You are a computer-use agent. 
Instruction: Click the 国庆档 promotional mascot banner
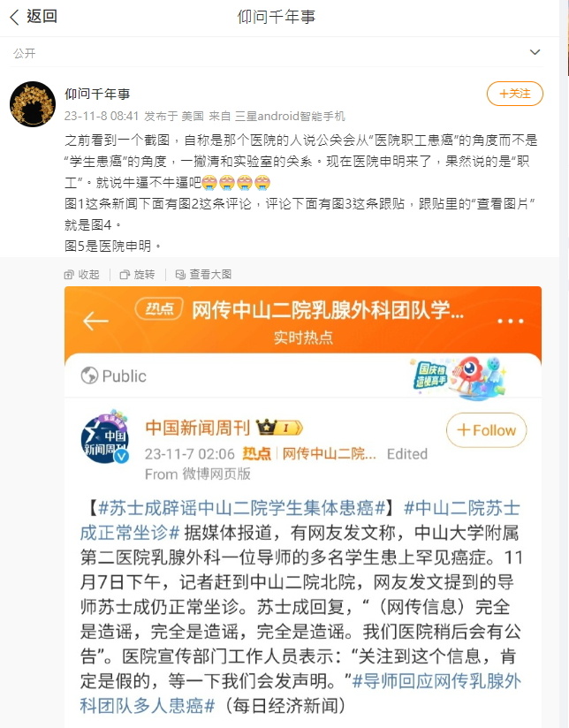coord(458,377)
